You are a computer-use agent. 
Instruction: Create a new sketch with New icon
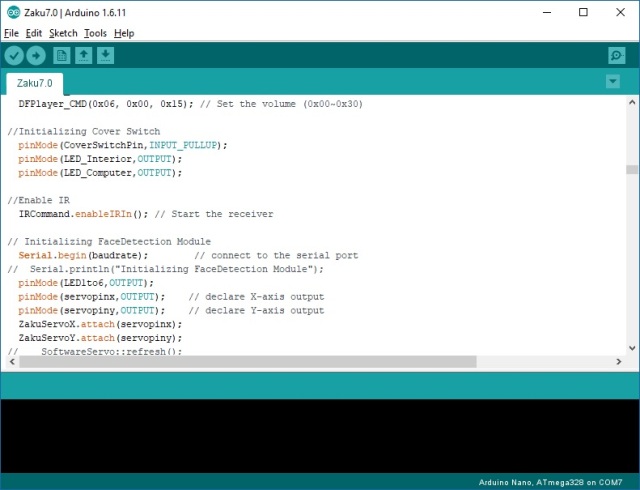pos(62,56)
